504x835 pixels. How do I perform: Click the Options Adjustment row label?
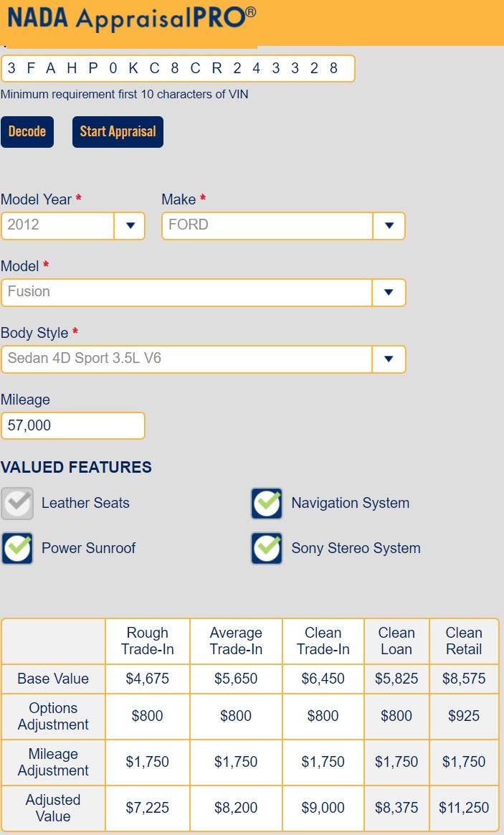(53, 716)
